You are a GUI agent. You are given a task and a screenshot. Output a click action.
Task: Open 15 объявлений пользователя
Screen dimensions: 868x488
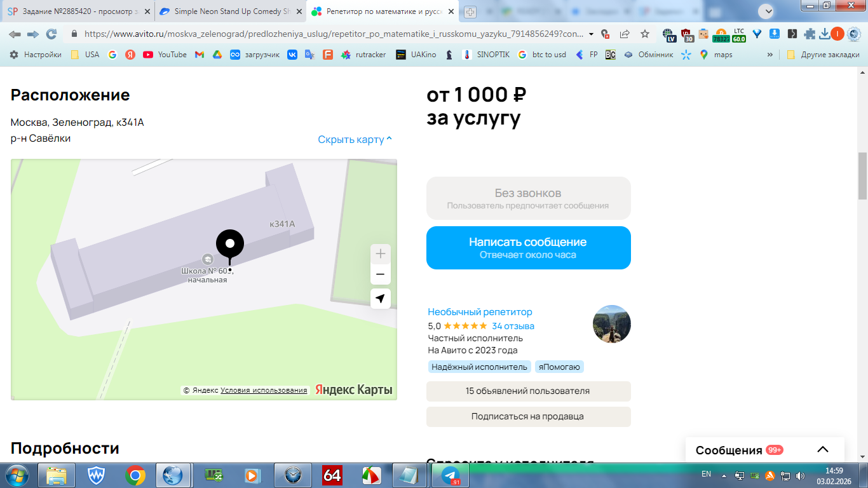pos(528,391)
